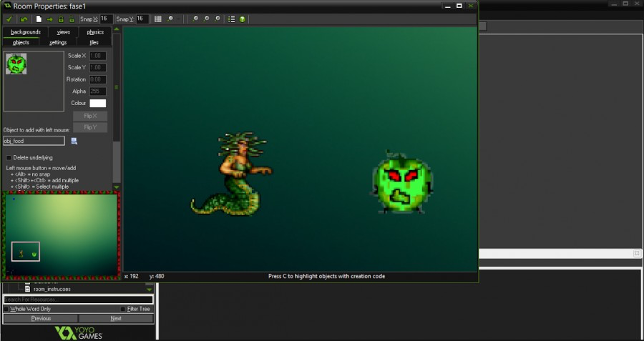The image size is (644, 341).
Task: Click the Next search button
Action: pos(116,318)
